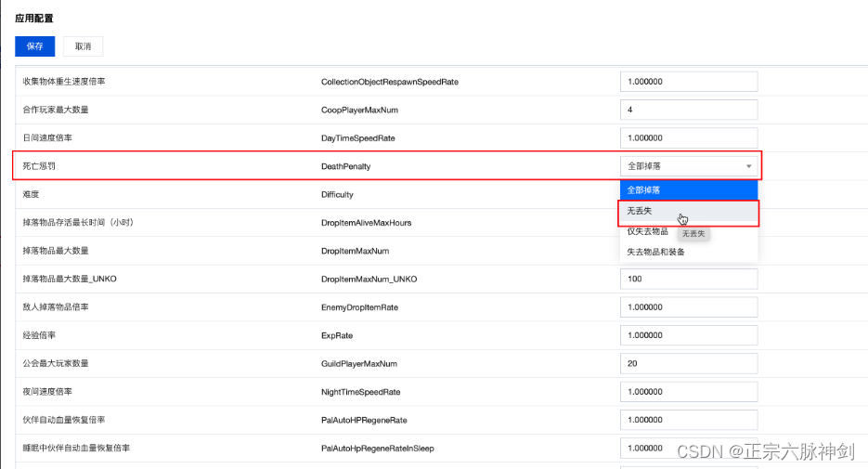Click the 取消 cancel button
Screen dimensions: 868x469
click(x=83, y=46)
